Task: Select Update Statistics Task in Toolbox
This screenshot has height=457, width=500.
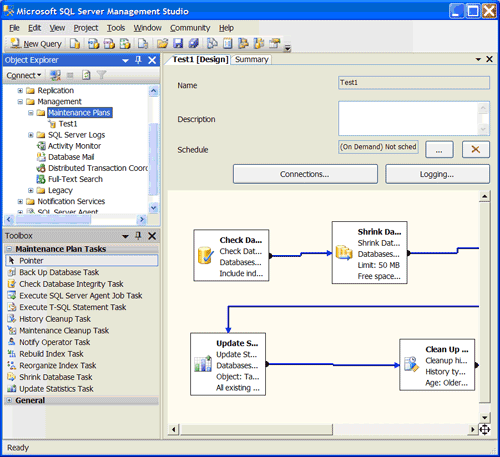Action: point(56,389)
